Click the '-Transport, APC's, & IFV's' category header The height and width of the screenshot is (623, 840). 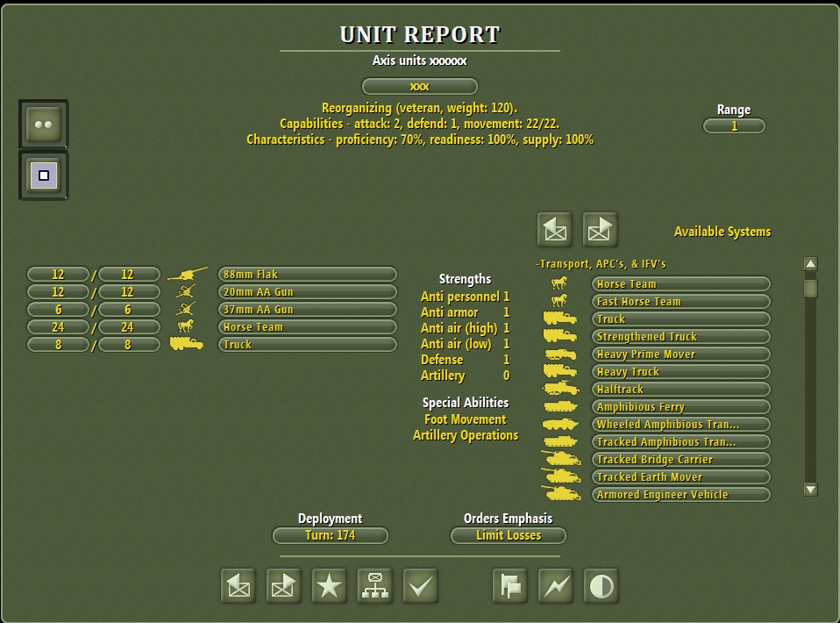pos(601,264)
